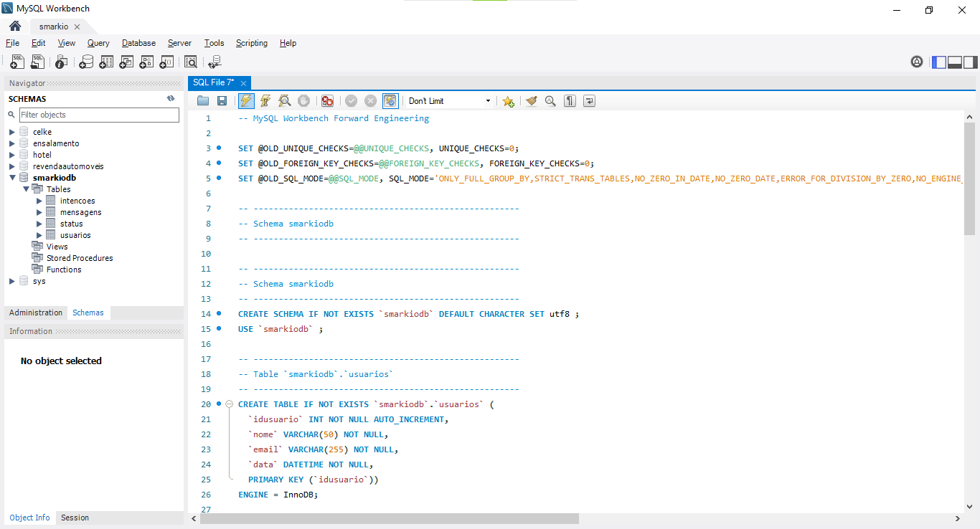Save the SQL script to file
The height and width of the screenshot is (529, 980).
pos(222,101)
